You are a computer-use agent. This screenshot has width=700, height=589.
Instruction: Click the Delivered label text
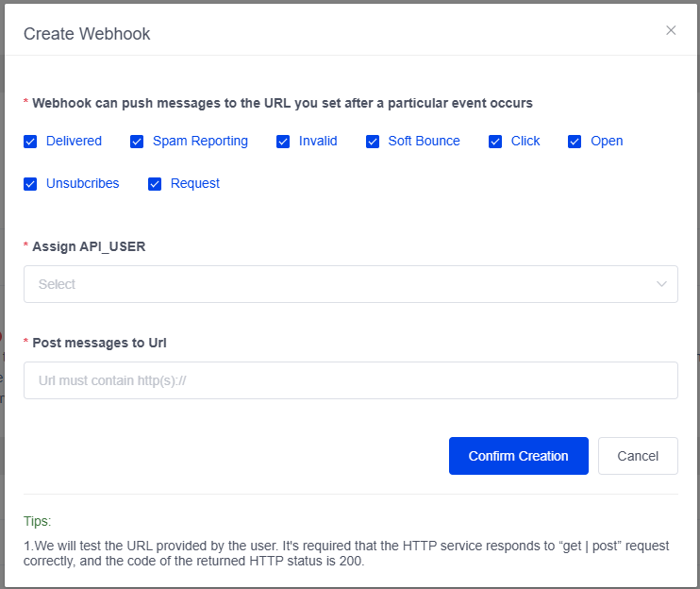point(74,142)
